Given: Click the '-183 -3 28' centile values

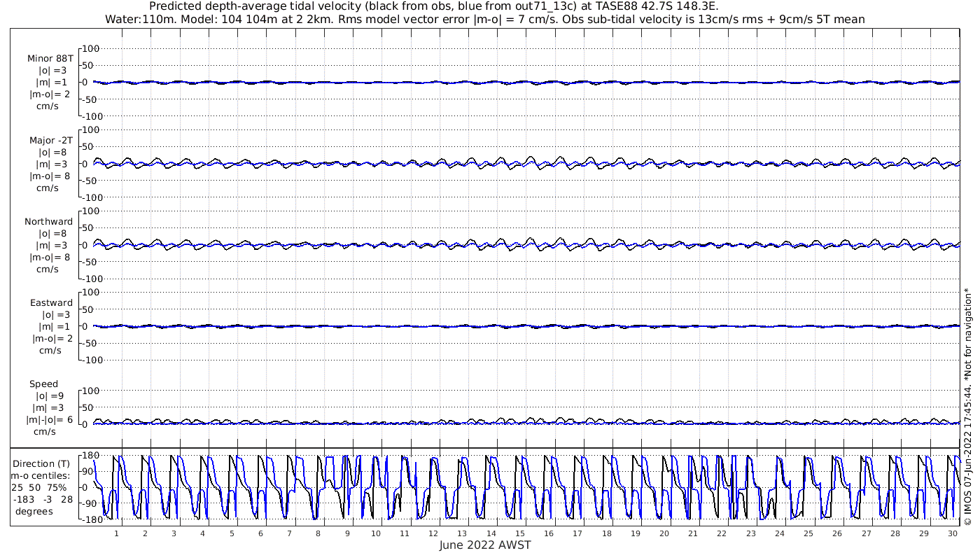Looking at the screenshot, I should pyautogui.click(x=42, y=499).
